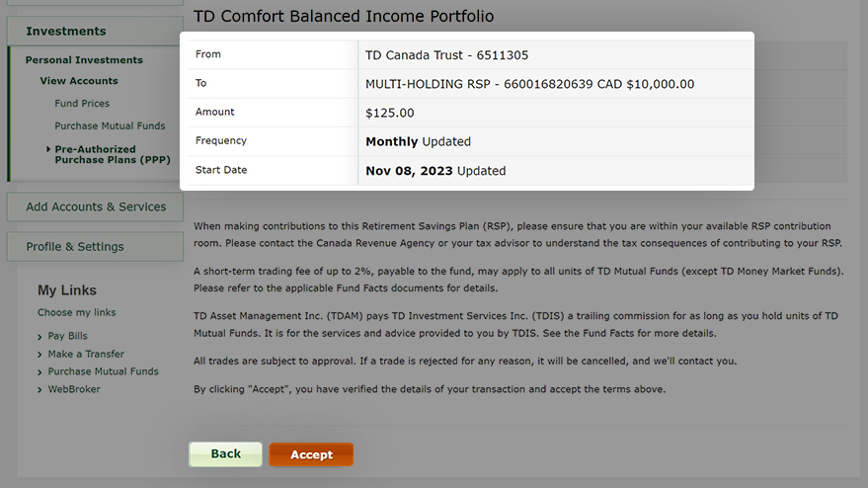Expand Add Accounts & Services section
Image resolution: width=868 pixels, height=488 pixels.
(95, 206)
